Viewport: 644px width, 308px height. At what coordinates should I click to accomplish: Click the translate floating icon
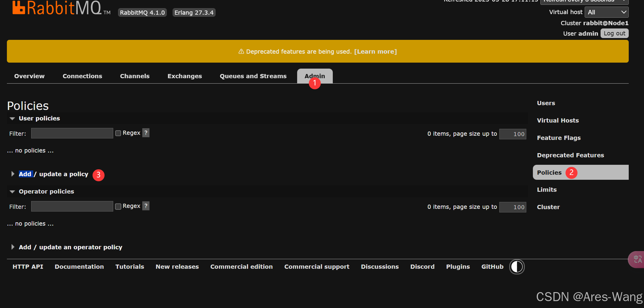pos(637,259)
